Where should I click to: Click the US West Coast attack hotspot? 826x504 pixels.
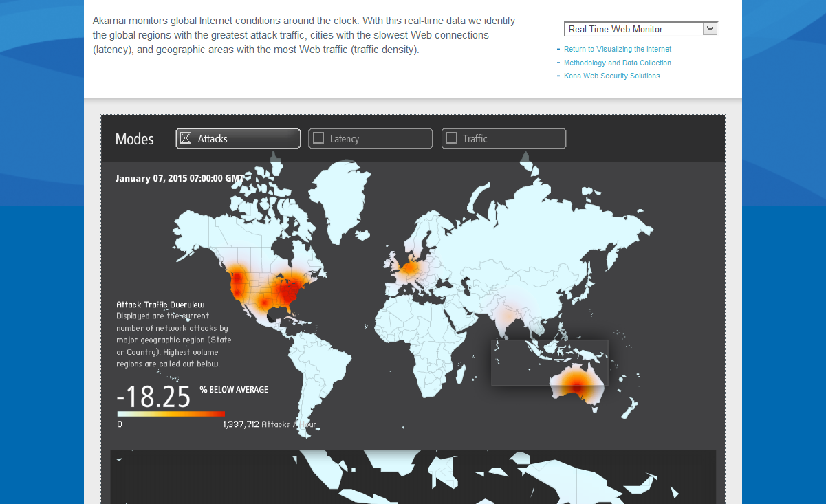238,282
